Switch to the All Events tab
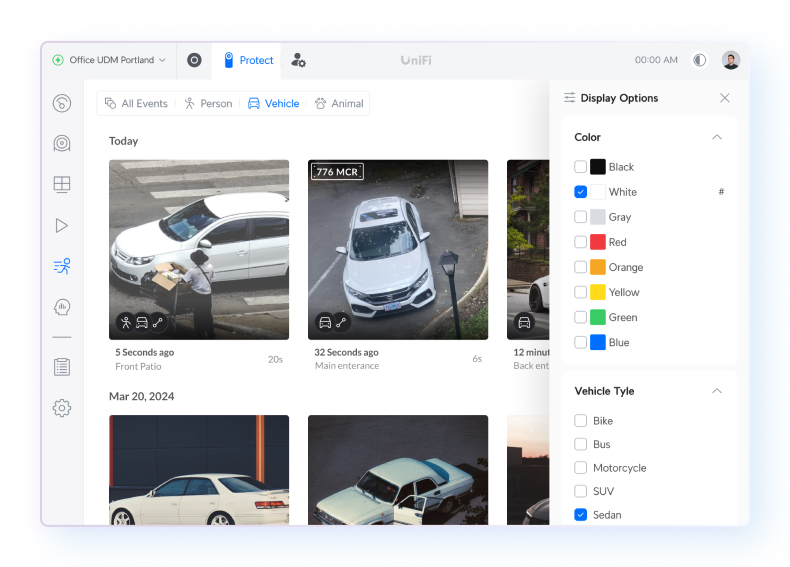 (x=136, y=103)
